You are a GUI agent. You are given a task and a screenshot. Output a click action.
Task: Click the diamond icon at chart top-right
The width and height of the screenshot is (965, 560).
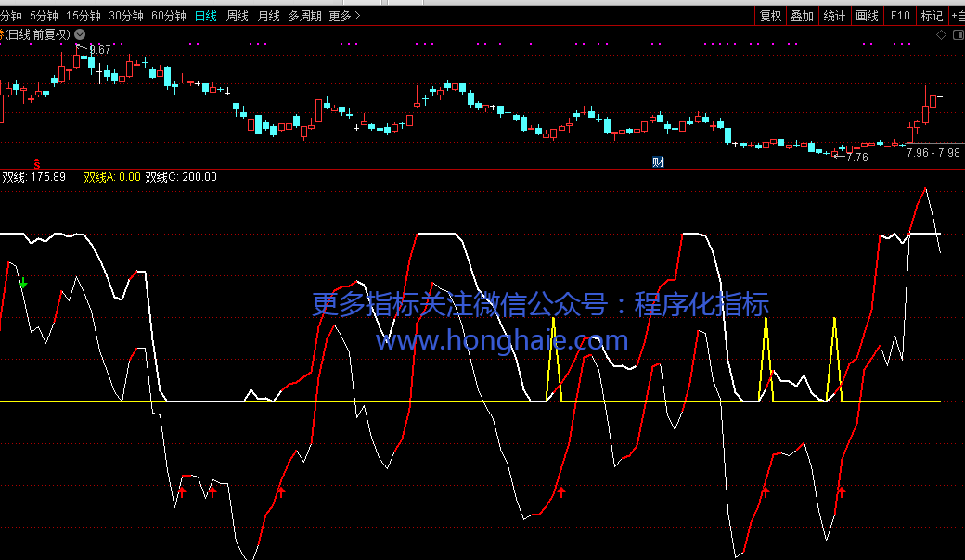pyautogui.click(x=941, y=34)
